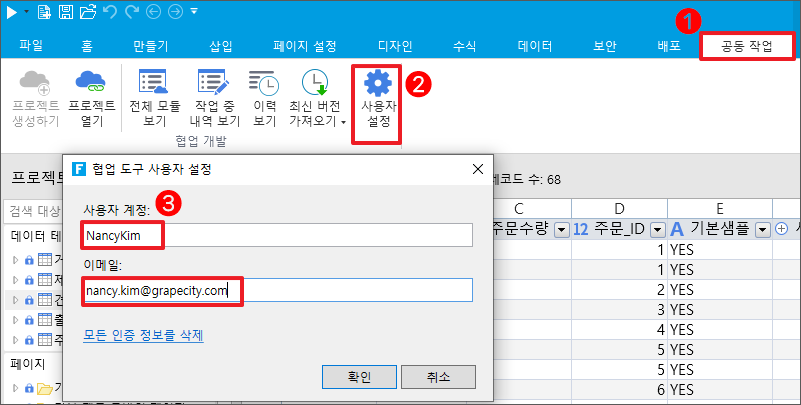The image size is (801, 405).
Task: Click the Open folder icon in quick access toolbar
Action: [89, 12]
